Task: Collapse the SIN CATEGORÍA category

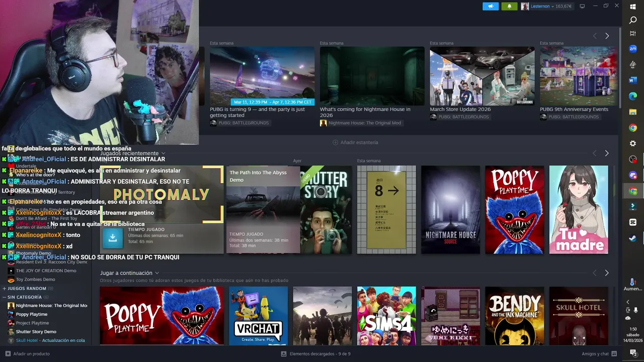Action: (4, 297)
